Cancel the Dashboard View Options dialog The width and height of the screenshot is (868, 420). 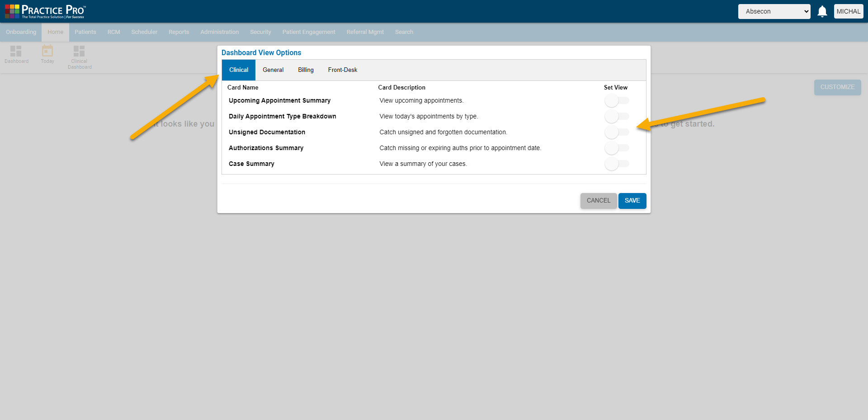tap(598, 200)
